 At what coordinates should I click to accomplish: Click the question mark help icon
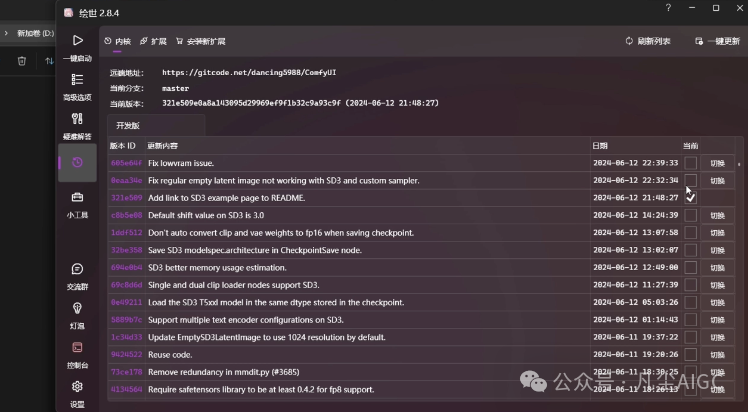pos(668,8)
